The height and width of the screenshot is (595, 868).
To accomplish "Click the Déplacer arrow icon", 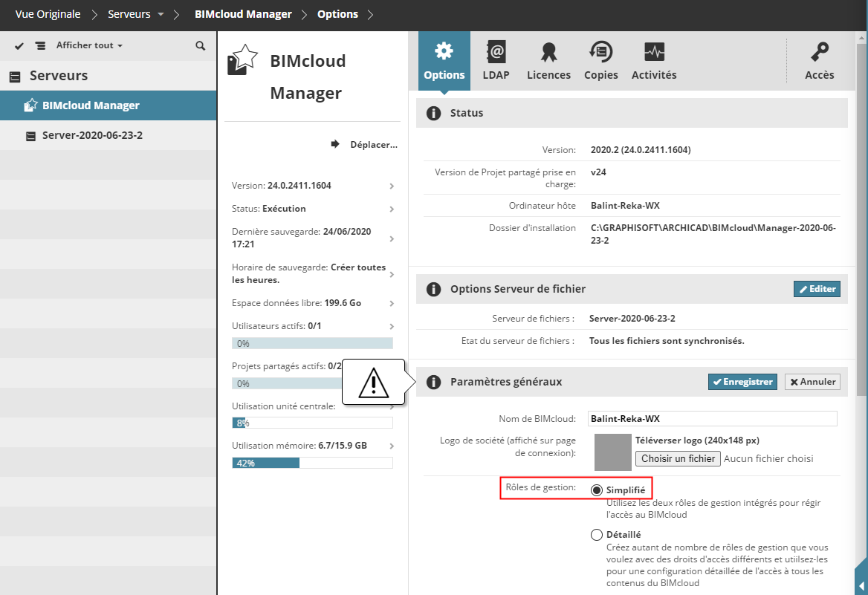I will (x=335, y=144).
